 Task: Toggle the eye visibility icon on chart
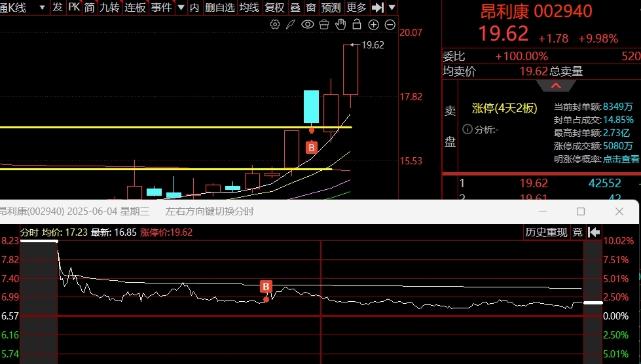[308, 24]
